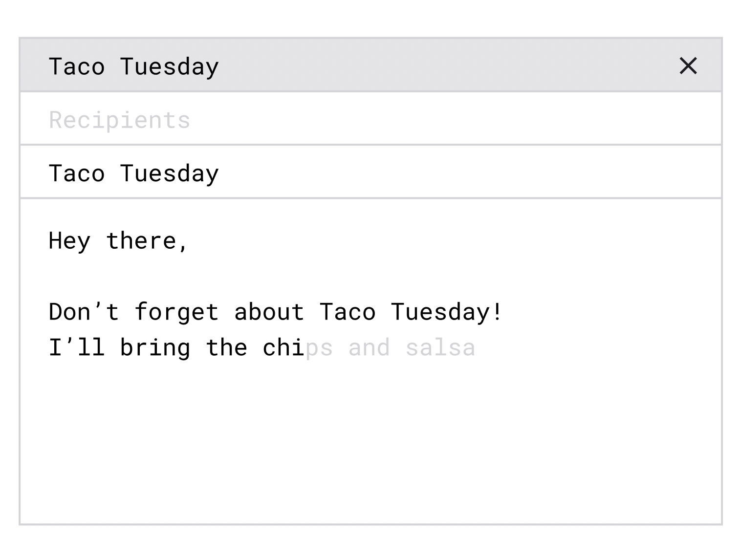Click "Tuesday!" at the end of body line

click(446, 312)
